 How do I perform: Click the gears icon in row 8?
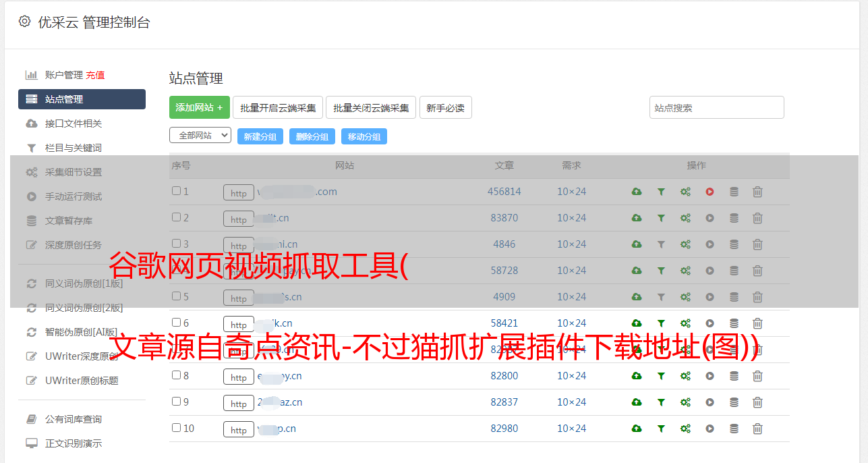click(x=685, y=376)
